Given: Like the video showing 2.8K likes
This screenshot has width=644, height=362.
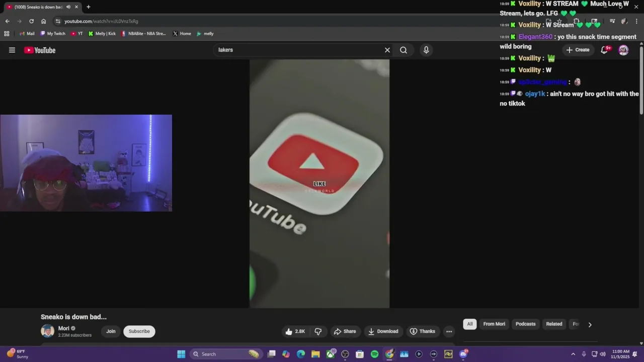Looking at the screenshot, I should [x=295, y=331].
